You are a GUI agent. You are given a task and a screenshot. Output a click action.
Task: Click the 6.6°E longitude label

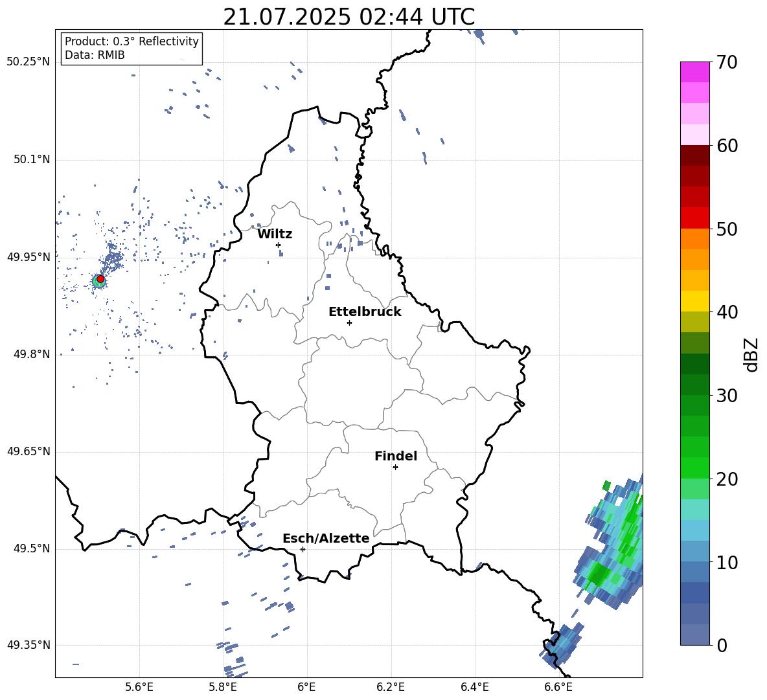pyautogui.click(x=558, y=687)
